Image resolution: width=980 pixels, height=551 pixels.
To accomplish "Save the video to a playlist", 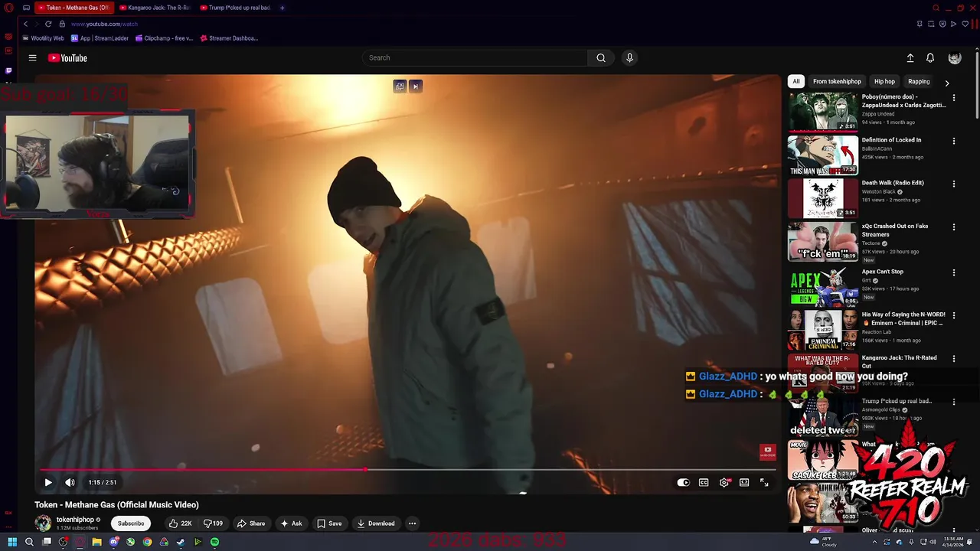I will coord(329,523).
